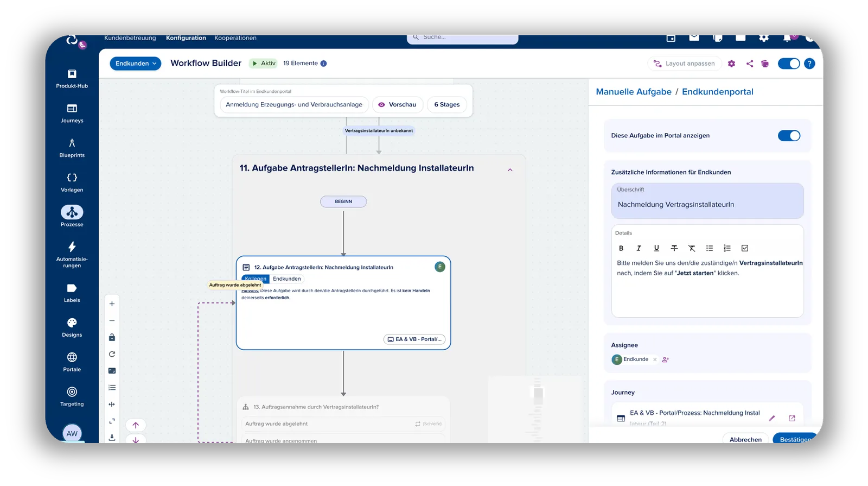Open Automatisierungen in the sidebar
This screenshot has width=868, height=486.
coord(72,255)
